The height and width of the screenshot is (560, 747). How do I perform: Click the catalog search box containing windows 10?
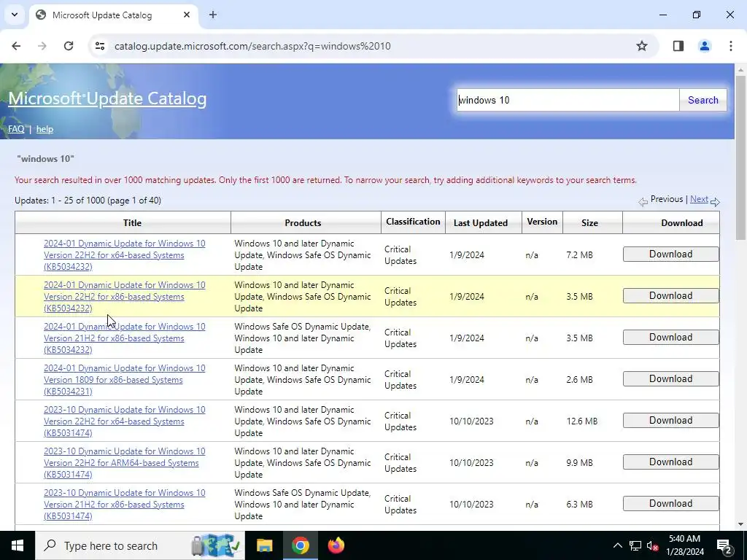(568, 100)
